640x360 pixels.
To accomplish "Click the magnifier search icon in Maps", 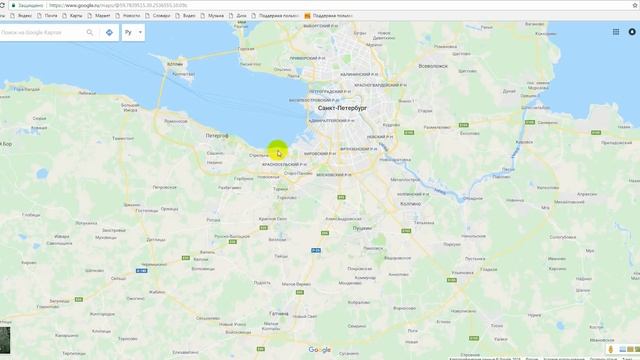I will pos(90,32).
